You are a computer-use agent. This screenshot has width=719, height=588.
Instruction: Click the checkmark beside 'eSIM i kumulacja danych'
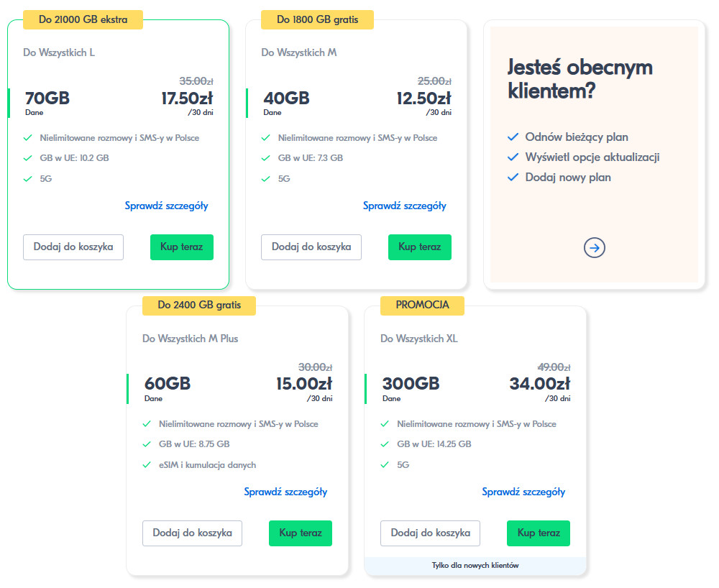[x=147, y=465]
